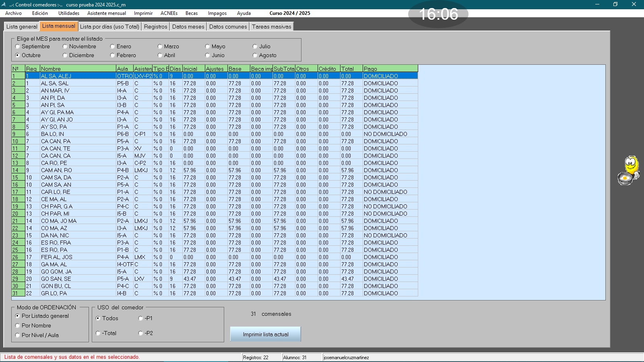
Task: Select the Mayo month option
Action: tap(215, 46)
